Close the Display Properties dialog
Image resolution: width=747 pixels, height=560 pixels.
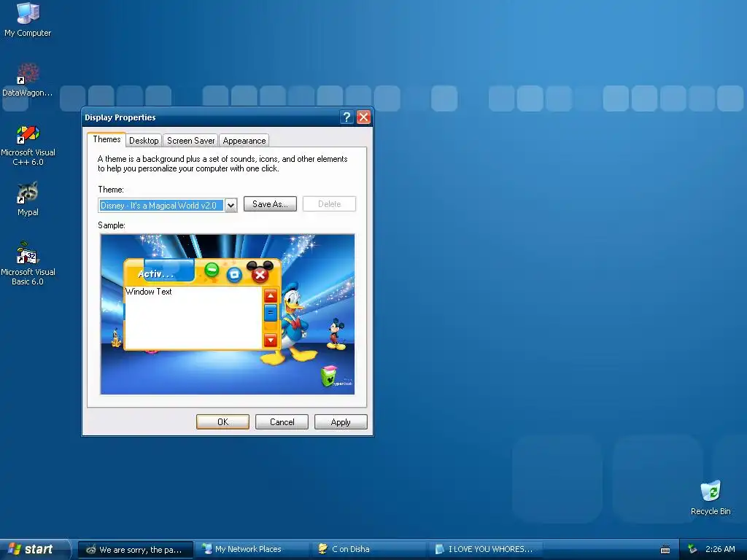tap(363, 117)
